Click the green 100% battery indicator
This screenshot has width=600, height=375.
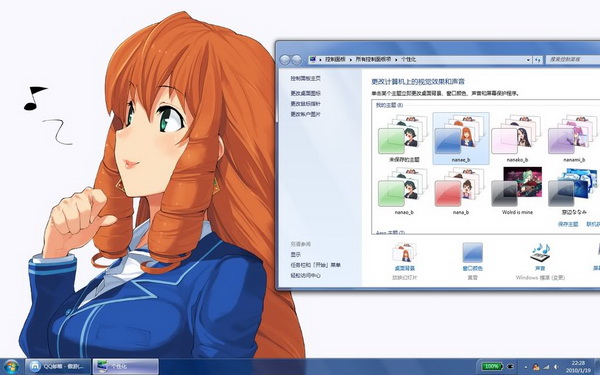click(x=492, y=367)
